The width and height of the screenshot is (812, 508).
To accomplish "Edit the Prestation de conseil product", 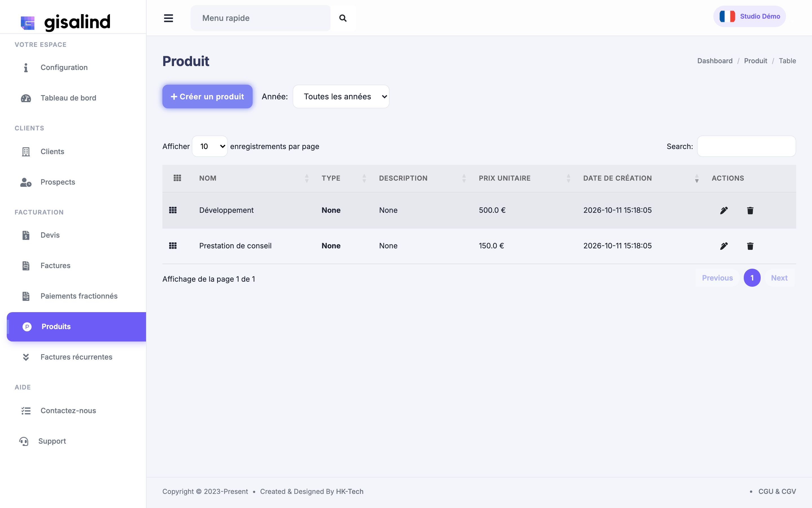I will click(724, 246).
